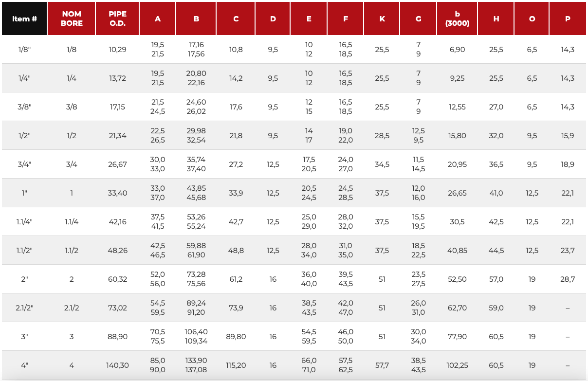Image resolution: width=588 pixels, height=381 pixels.
Task: Select the 6,90 value in b column
Action: 457,50
